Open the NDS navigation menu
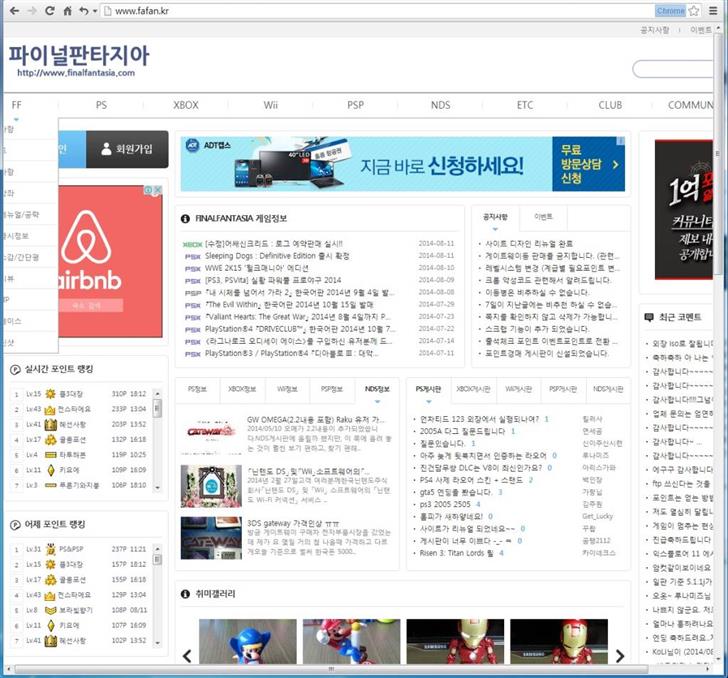This screenshot has height=678, width=728. [x=440, y=105]
